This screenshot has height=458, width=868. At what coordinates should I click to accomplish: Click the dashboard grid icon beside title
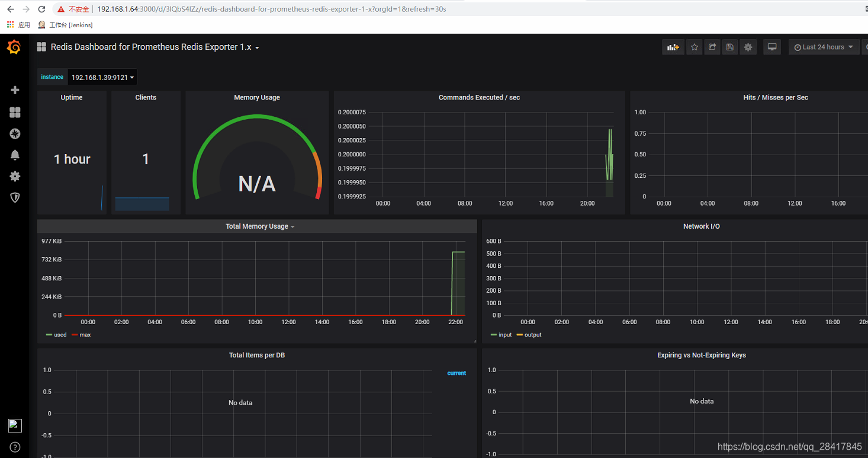[x=41, y=47]
